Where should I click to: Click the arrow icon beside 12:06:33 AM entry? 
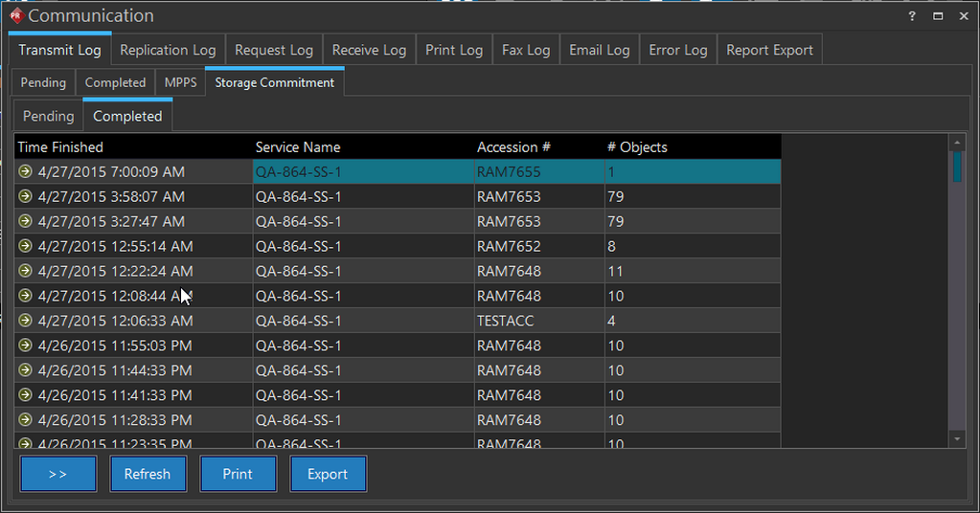click(26, 322)
